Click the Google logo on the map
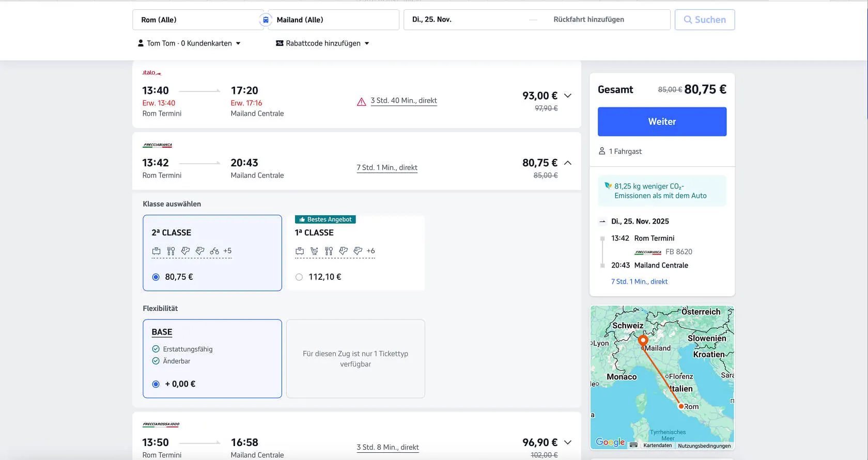This screenshot has height=460, width=868. point(610,442)
